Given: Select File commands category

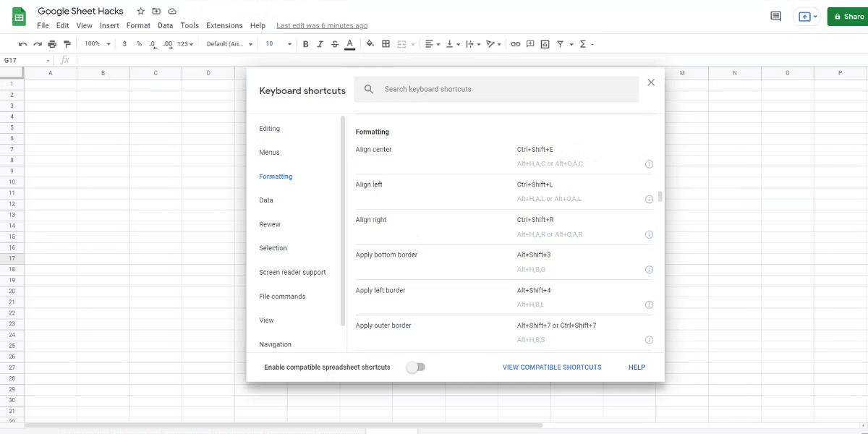Looking at the screenshot, I should tap(282, 297).
